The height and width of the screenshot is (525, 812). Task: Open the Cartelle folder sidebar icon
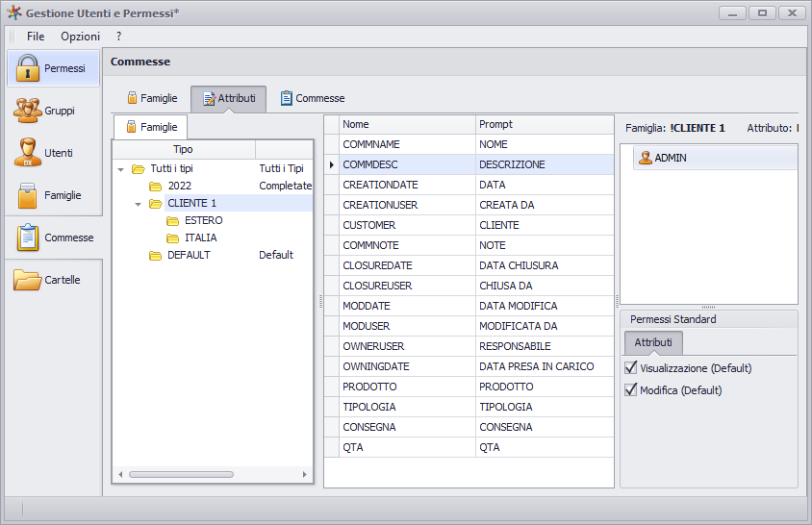tap(28, 280)
